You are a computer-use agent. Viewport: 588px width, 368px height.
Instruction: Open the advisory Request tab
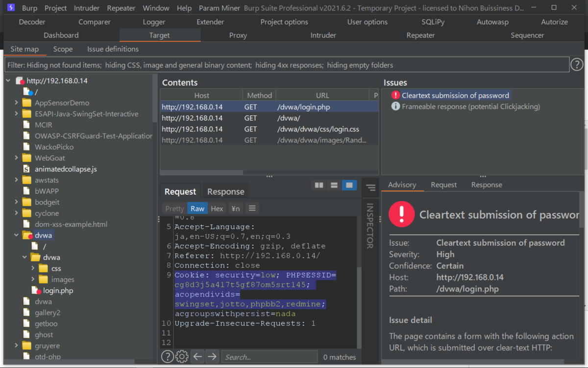[x=443, y=184]
